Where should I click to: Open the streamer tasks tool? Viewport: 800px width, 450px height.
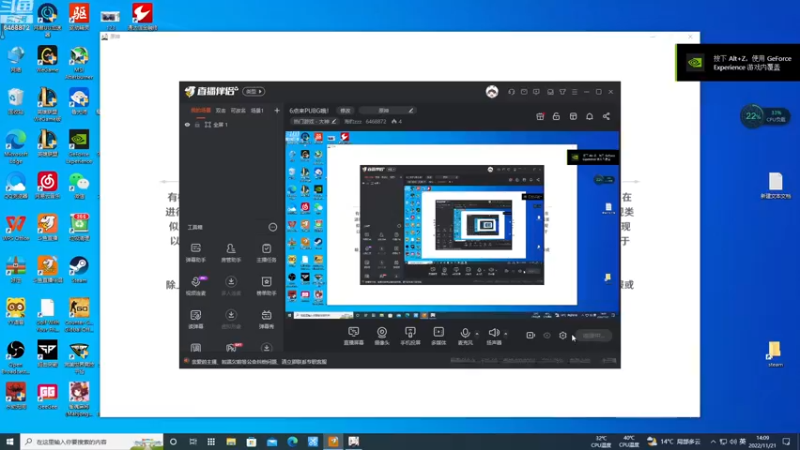[x=266, y=253]
